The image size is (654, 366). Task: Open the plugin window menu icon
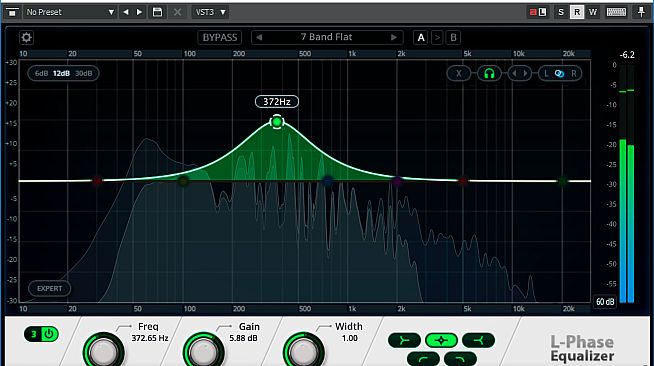point(12,12)
